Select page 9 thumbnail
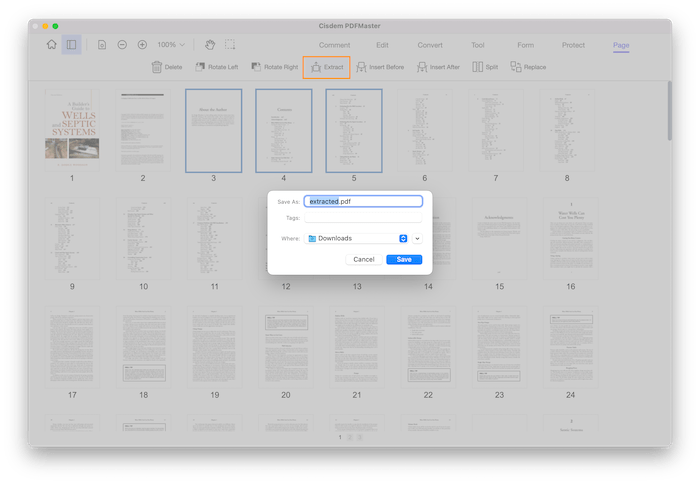This screenshot has height=484, width=700. tap(72, 238)
